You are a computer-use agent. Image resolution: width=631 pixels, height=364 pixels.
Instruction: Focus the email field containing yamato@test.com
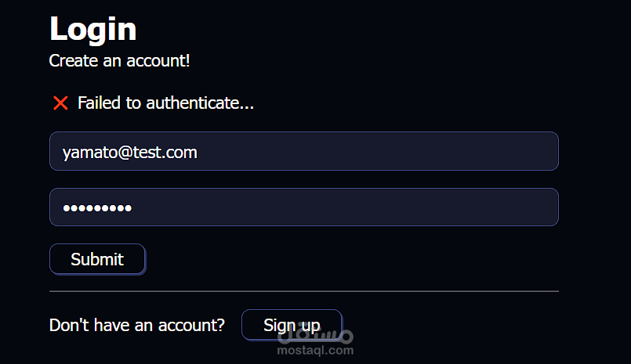point(303,151)
